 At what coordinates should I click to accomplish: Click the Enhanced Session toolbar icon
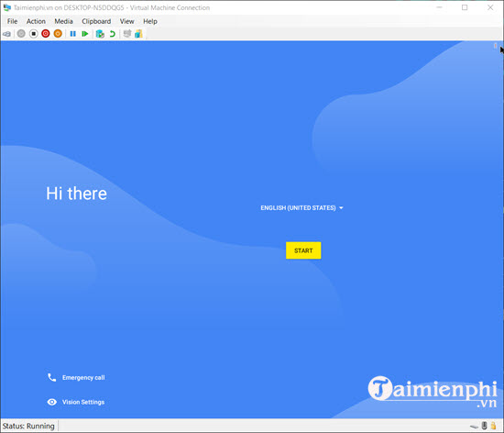pyautogui.click(x=127, y=33)
